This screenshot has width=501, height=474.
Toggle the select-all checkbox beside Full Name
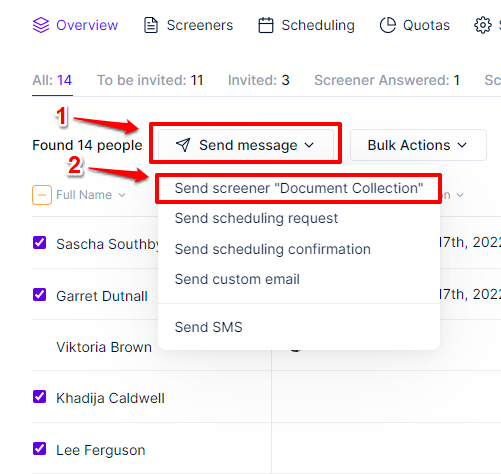click(42, 195)
